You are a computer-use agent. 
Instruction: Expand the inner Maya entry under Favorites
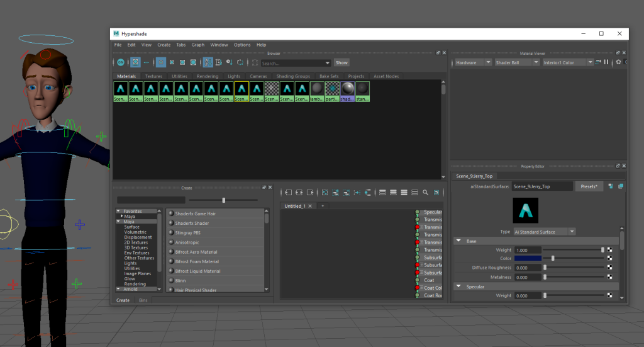click(122, 216)
